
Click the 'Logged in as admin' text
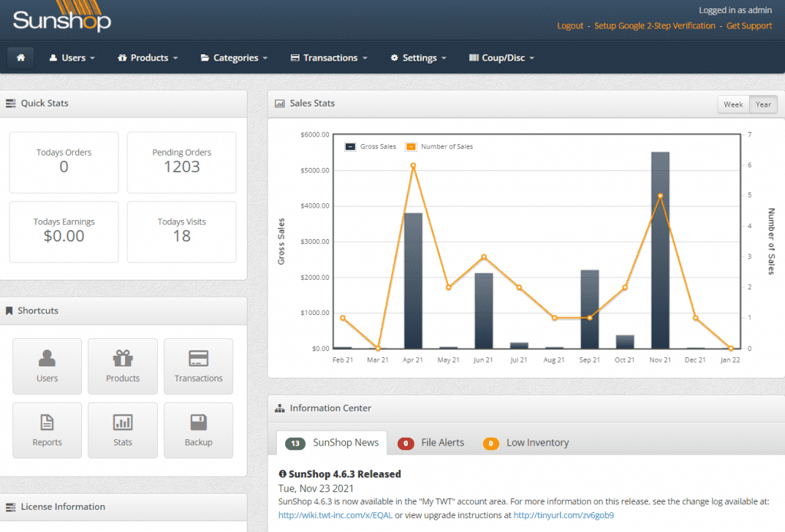(x=735, y=10)
